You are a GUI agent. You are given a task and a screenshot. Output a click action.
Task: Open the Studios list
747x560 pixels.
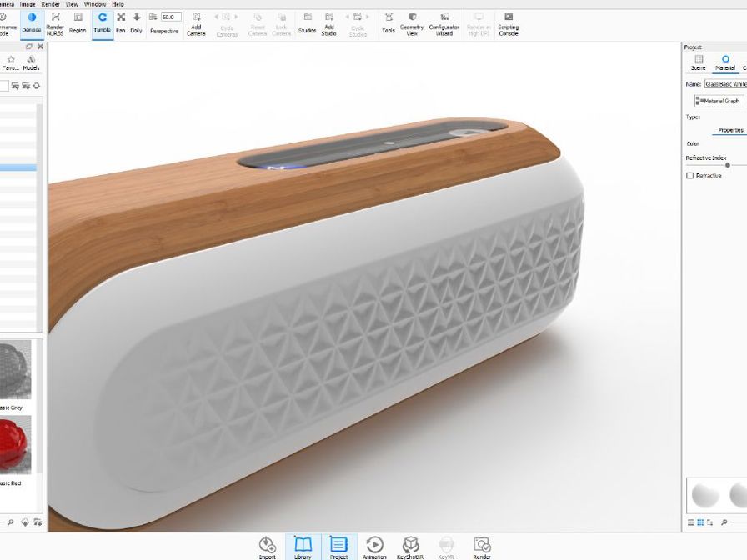[307, 22]
